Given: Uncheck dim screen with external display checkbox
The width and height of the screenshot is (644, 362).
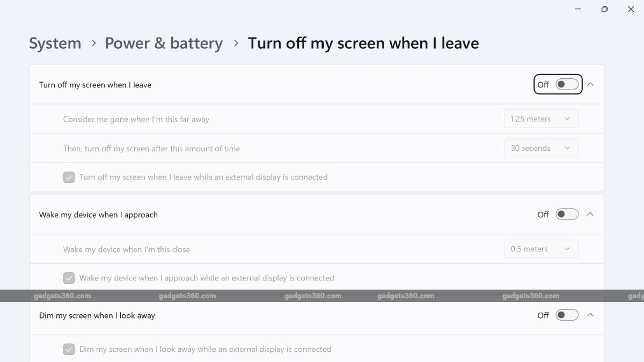Looking at the screenshot, I should tap(69, 349).
